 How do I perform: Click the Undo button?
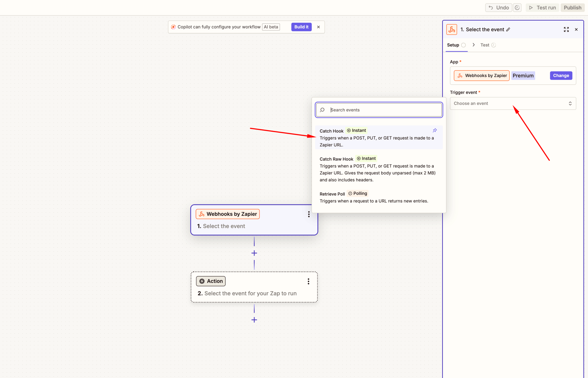(498, 8)
